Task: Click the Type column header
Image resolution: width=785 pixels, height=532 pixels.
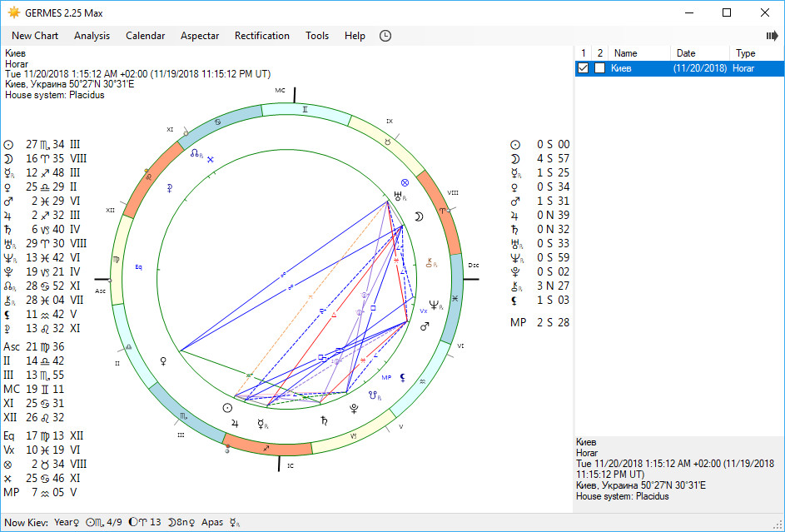Action: 757,53
